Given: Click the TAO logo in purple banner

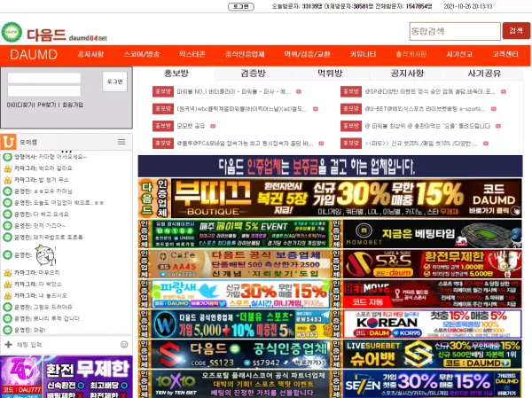Looking at the screenshot, I should (20, 371).
